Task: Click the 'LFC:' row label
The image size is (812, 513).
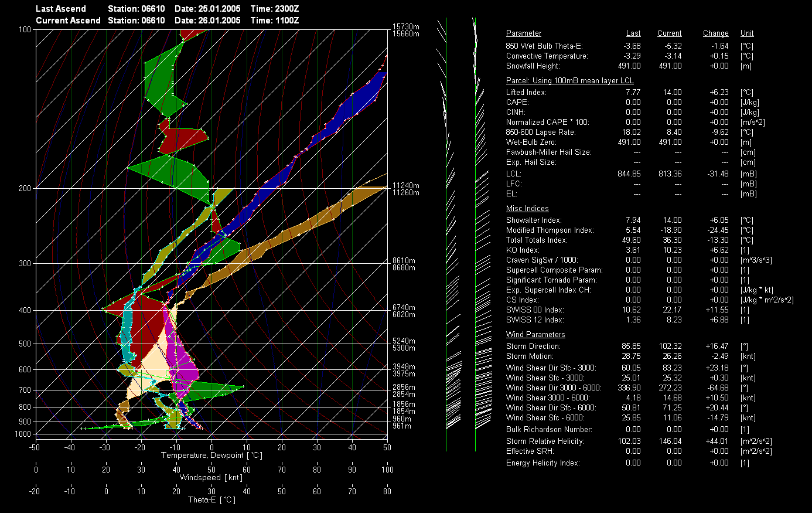Action: click(x=514, y=184)
